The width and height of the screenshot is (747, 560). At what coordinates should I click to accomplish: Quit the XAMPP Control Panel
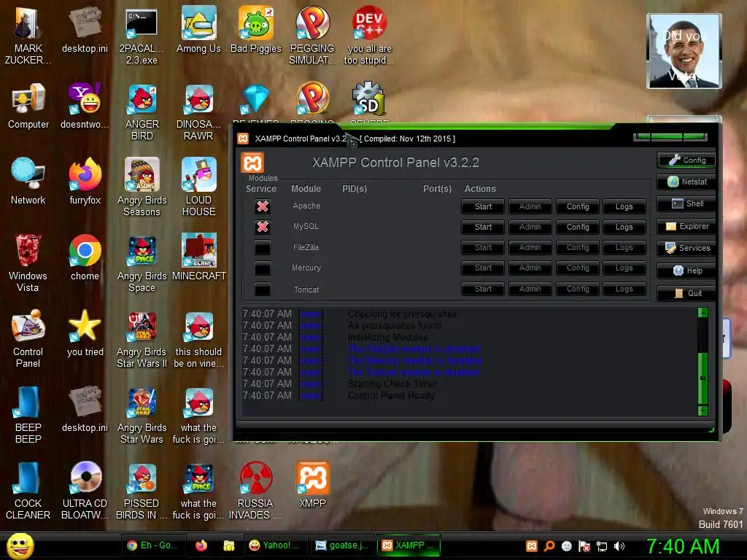click(686, 293)
